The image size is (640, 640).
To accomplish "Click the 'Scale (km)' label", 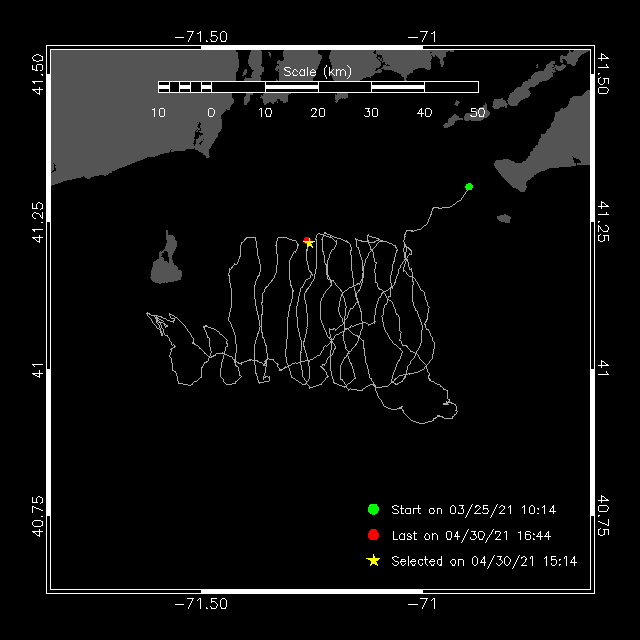I will (318, 72).
